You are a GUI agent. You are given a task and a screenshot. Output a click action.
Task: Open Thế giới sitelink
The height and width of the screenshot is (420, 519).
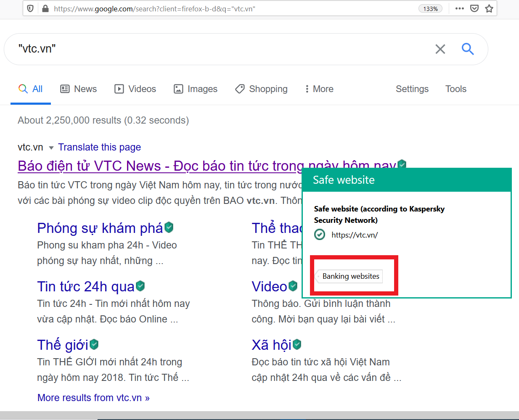pos(63,345)
